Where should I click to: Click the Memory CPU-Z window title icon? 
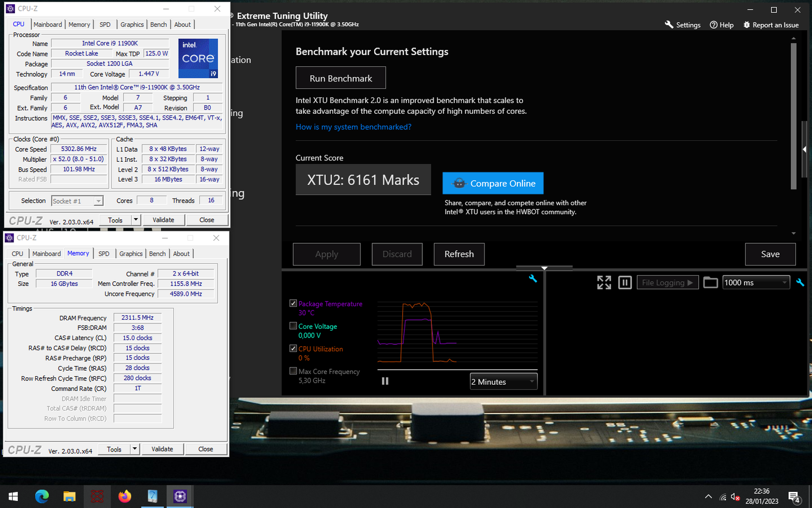coord(9,238)
